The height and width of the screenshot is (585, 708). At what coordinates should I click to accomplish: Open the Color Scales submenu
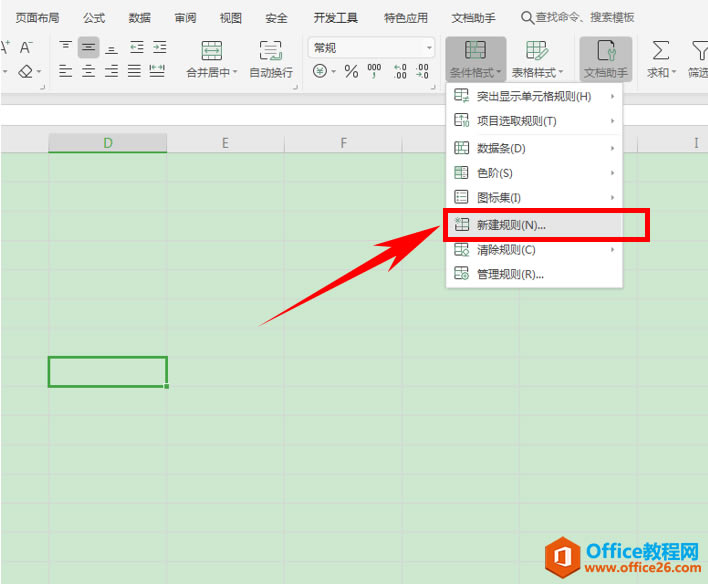(x=534, y=173)
